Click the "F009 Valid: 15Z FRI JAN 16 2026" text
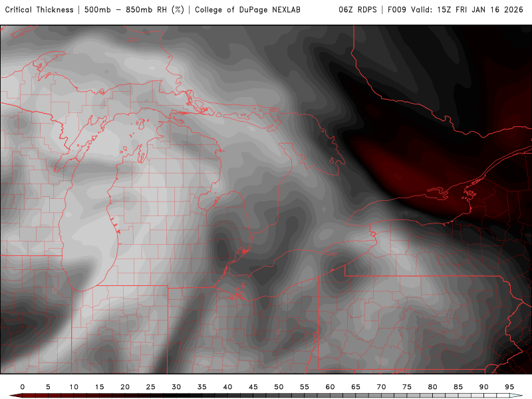 coord(456,10)
